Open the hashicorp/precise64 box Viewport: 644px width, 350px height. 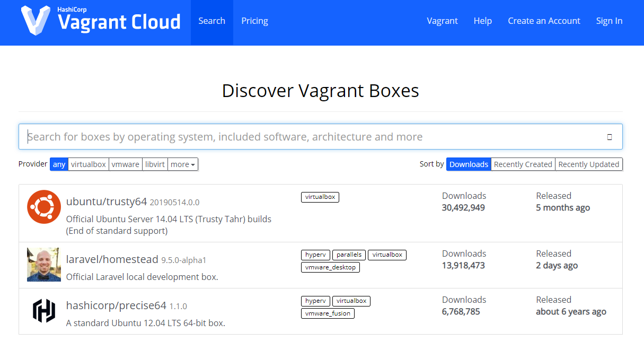(117, 305)
